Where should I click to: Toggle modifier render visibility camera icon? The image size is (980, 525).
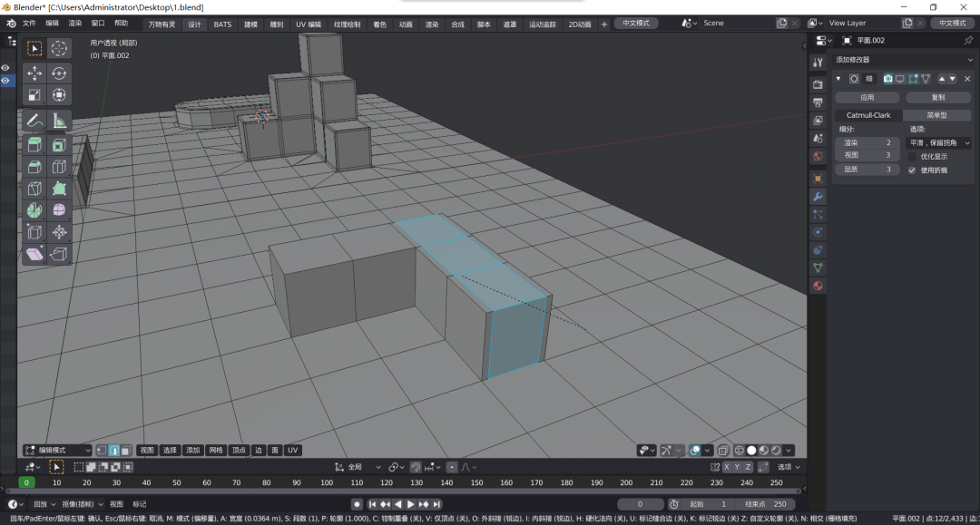[x=887, y=79]
